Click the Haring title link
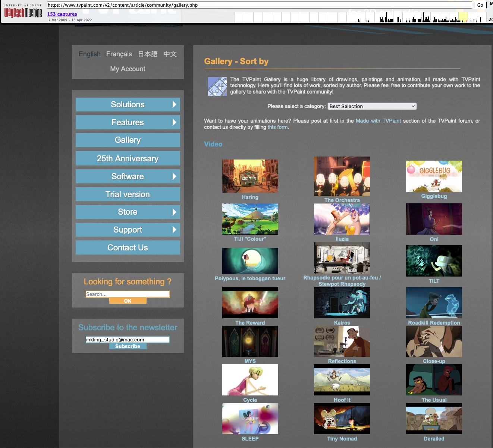The width and height of the screenshot is (493, 448). (x=250, y=197)
